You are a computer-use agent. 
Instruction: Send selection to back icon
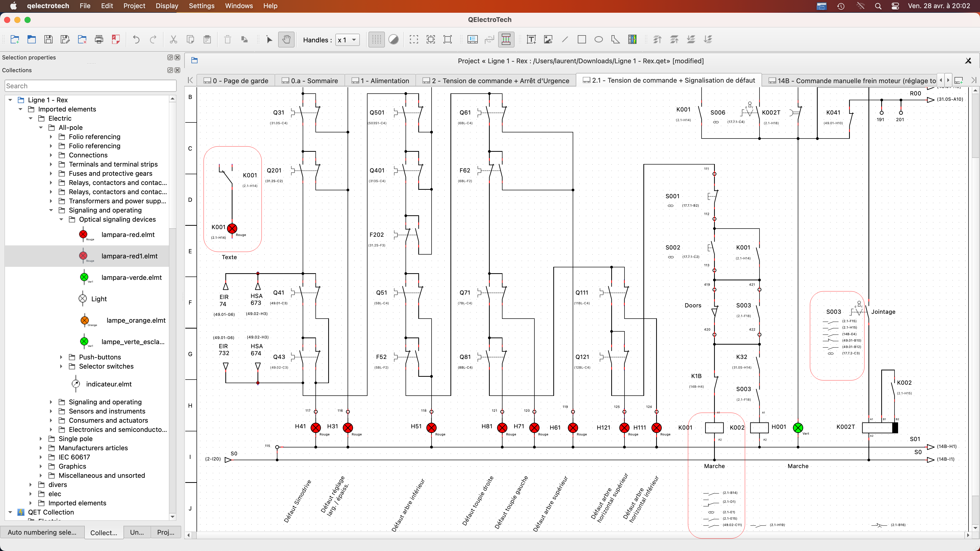708,40
